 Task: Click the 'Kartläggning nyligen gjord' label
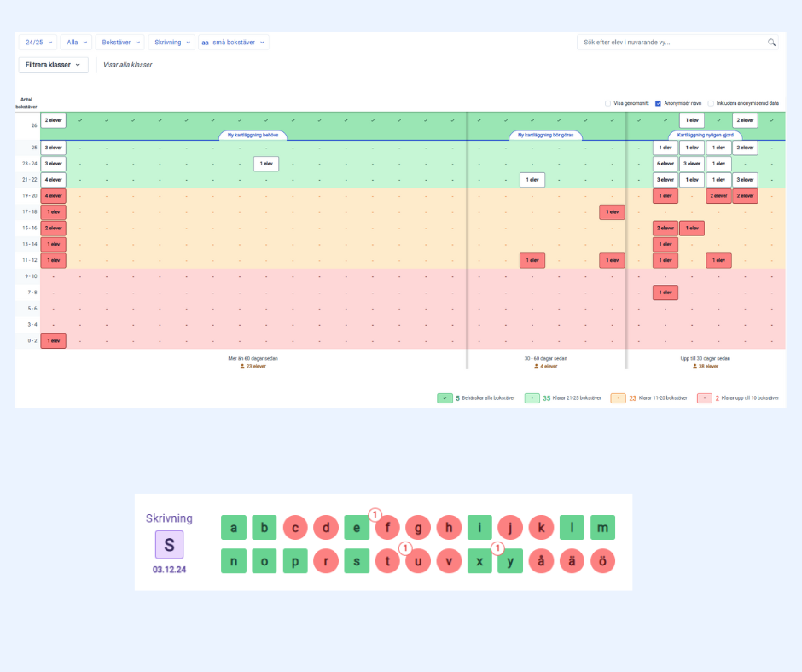[x=705, y=135]
